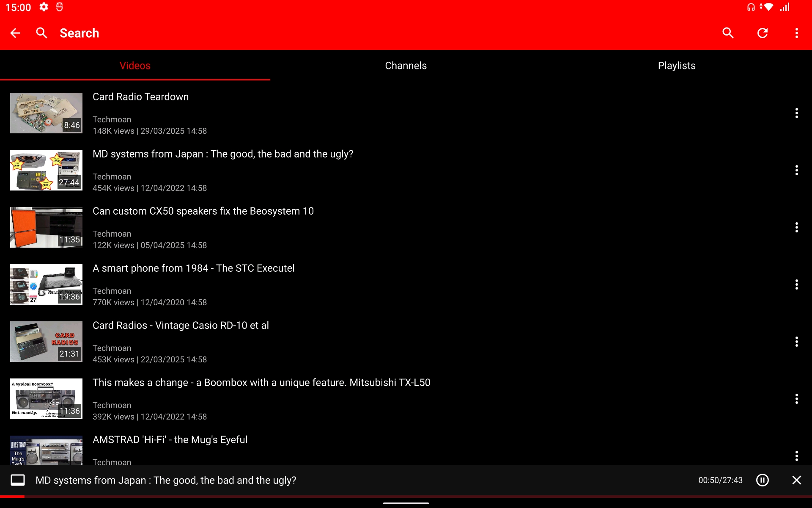Refresh the search results list
Screen dimensions: 812x508
(763, 33)
